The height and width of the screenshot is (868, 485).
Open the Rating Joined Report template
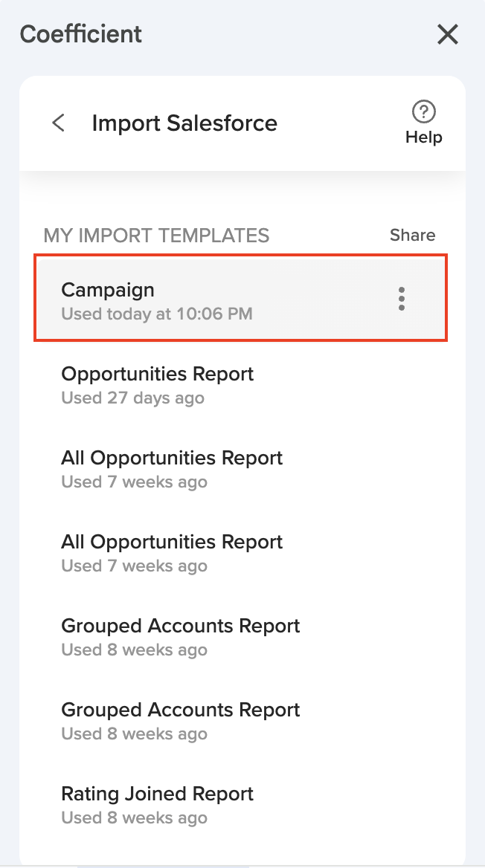(x=158, y=794)
